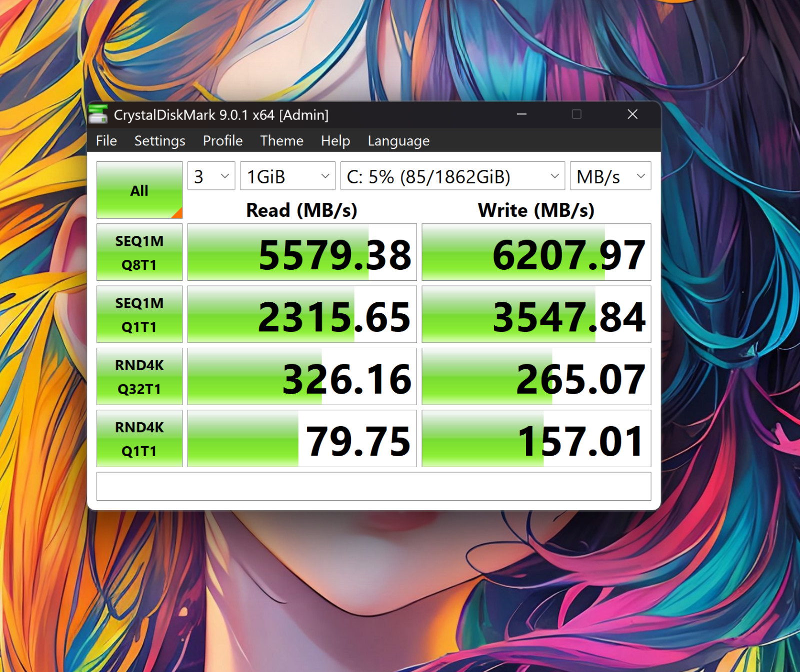Open the Profile menu

pos(222,141)
